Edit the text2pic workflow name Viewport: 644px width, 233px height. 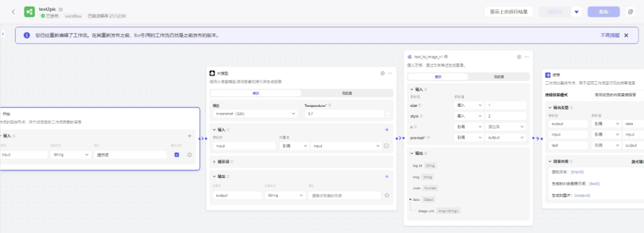(x=61, y=9)
